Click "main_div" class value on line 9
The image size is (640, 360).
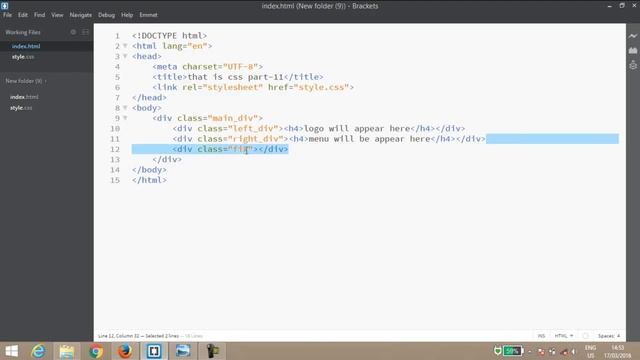[x=233, y=118]
